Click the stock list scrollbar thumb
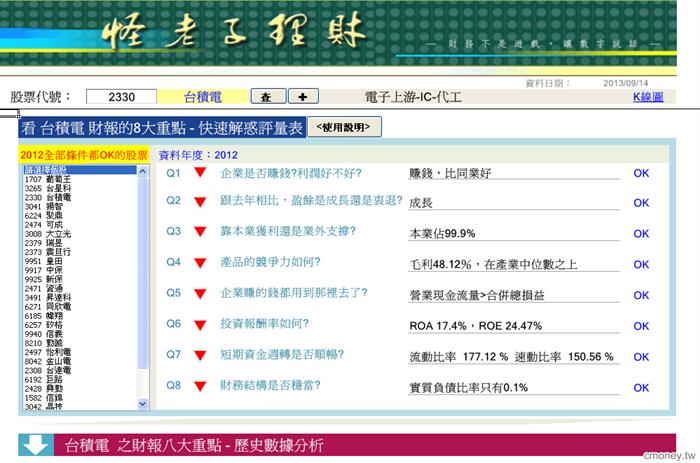The width and height of the screenshot is (700, 463). click(143, 272)
